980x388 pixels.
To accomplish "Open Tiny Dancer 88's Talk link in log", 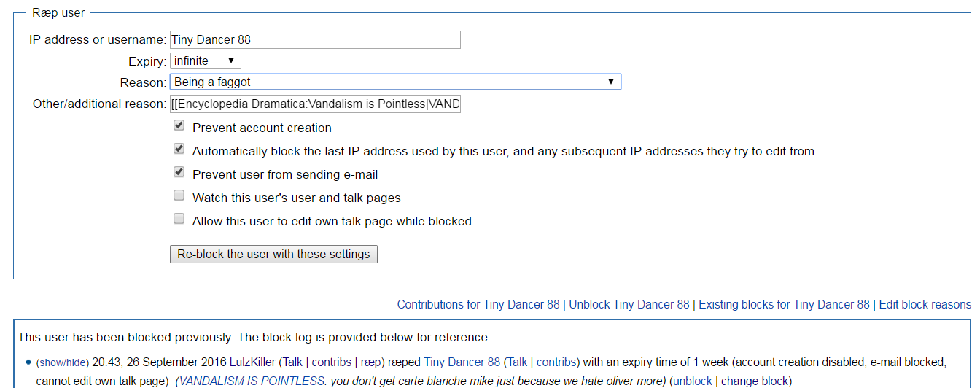I will pyautogui.click(x=517, y=361).
